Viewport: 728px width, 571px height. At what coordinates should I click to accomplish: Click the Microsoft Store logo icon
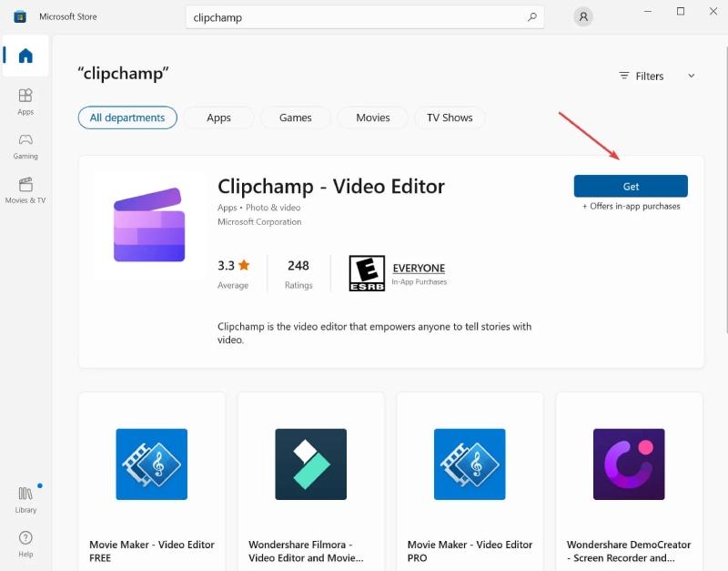click(x=20, y=16)
